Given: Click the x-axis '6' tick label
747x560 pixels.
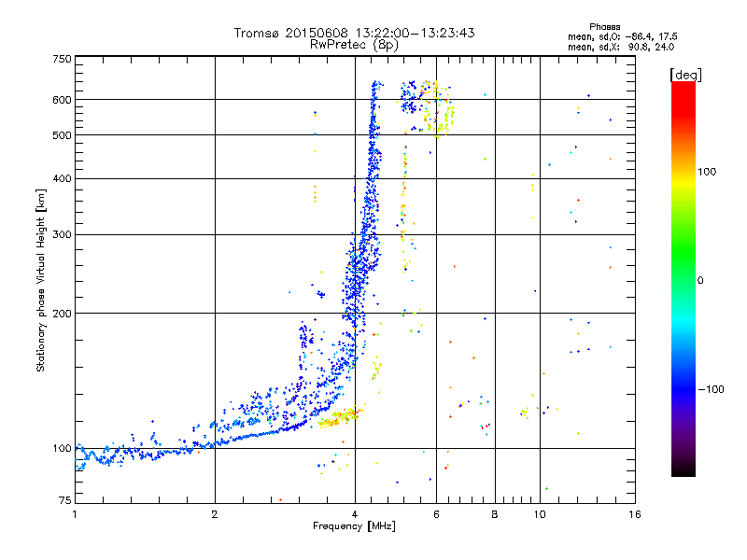Looking at the screenshot, I should coord(436,514).
